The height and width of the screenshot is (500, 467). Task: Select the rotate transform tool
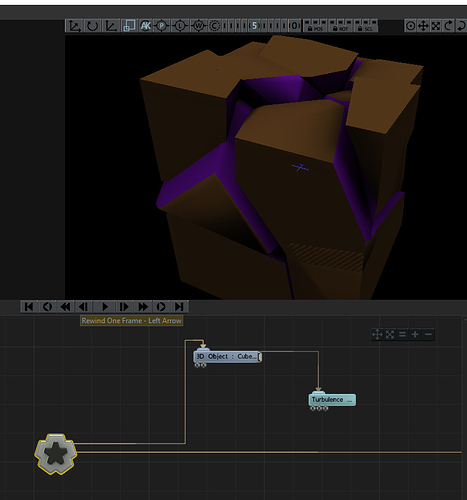click(92, 26)
